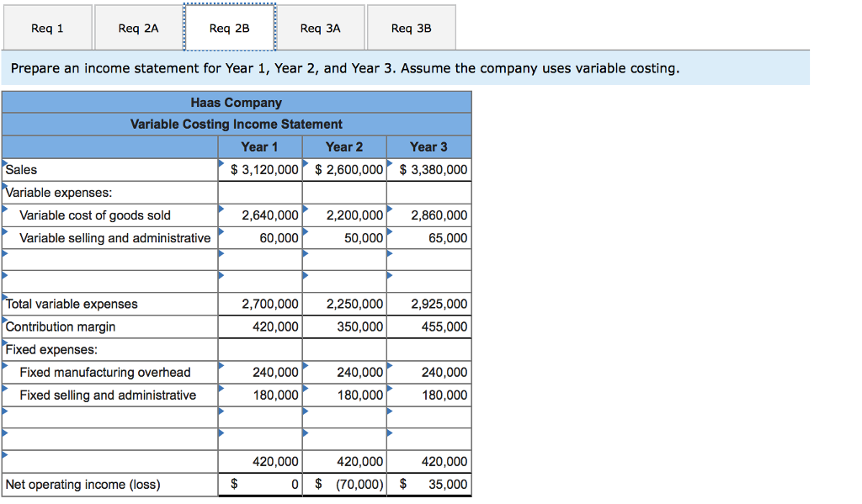This screenshot has height=504, width=862.
Task: Select the Contribution margin Year 3 amount cell
Action: 429,326
